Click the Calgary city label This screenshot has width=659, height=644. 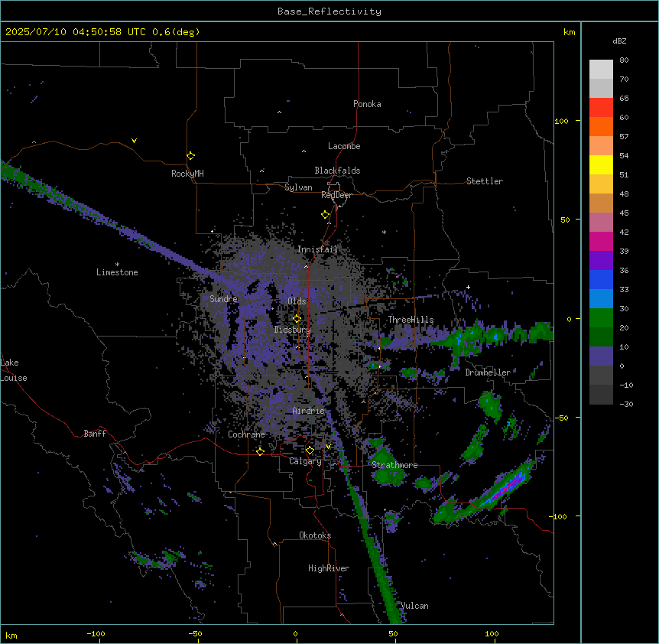[305, 461]
